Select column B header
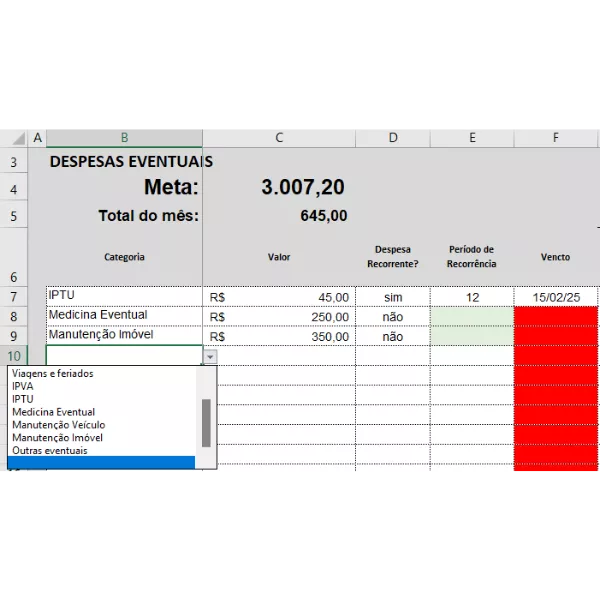Viewport: 600px width, 600px height. point(124,138)
